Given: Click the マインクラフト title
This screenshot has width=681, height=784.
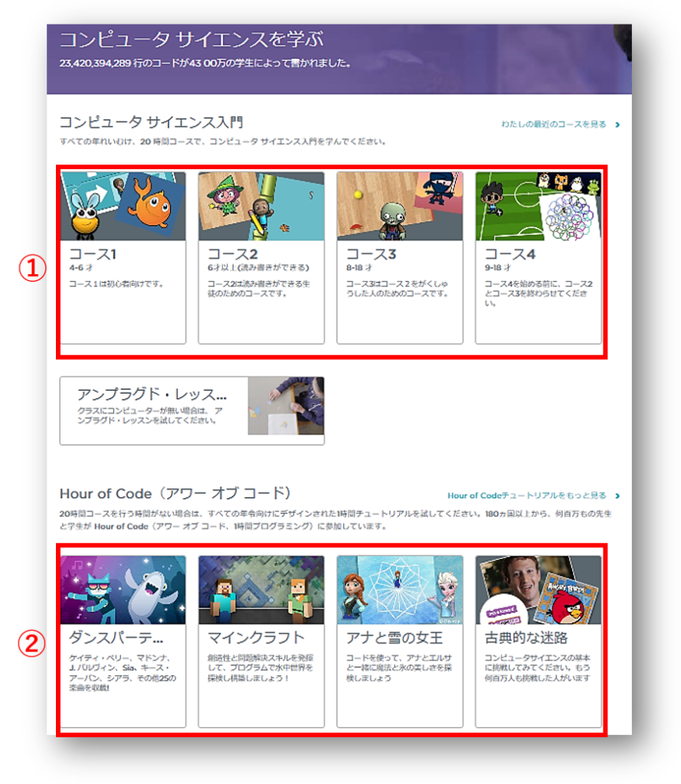Looking at the screenshot, I should pos(256,638).
